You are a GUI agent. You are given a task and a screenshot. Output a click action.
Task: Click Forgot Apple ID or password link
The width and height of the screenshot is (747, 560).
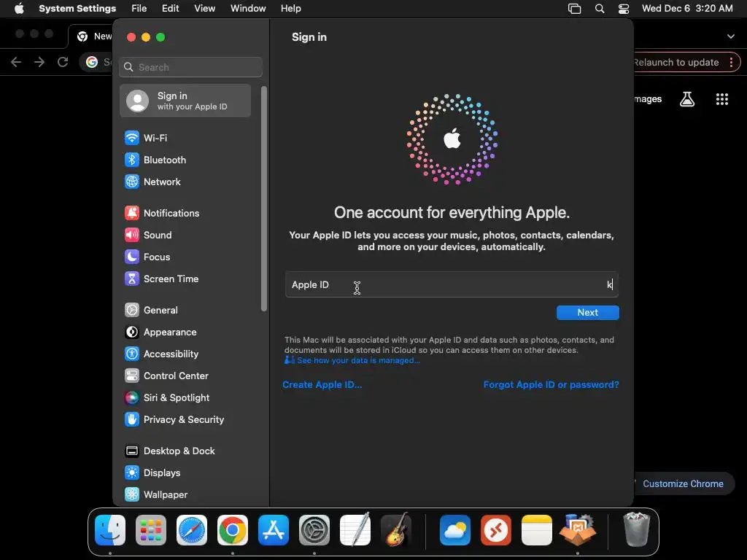pos(551,385)
